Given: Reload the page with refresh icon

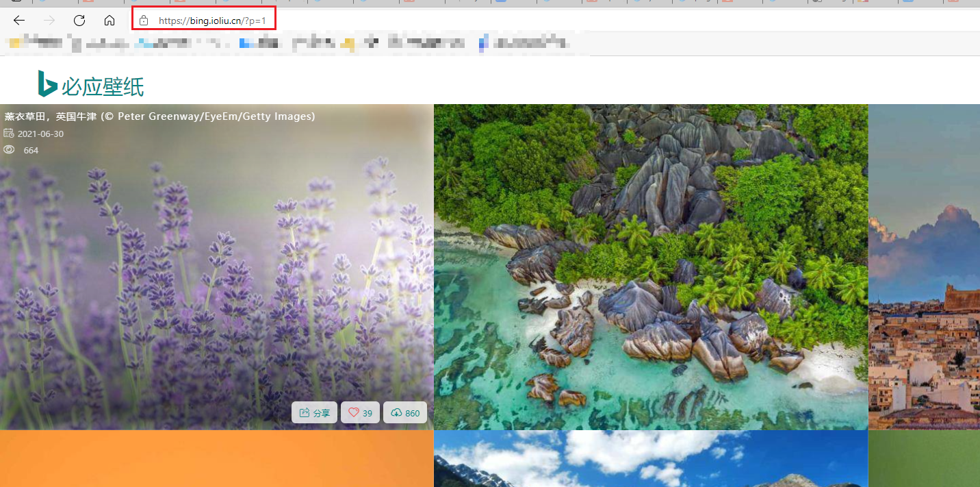Looking at the screenshot, I should (x=79, y=21).
